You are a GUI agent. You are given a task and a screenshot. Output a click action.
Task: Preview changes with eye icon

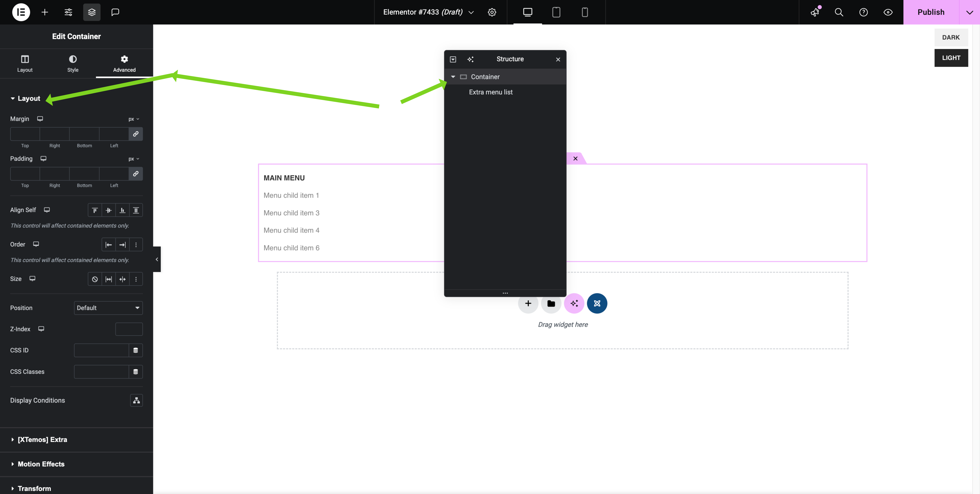(888, 12)
